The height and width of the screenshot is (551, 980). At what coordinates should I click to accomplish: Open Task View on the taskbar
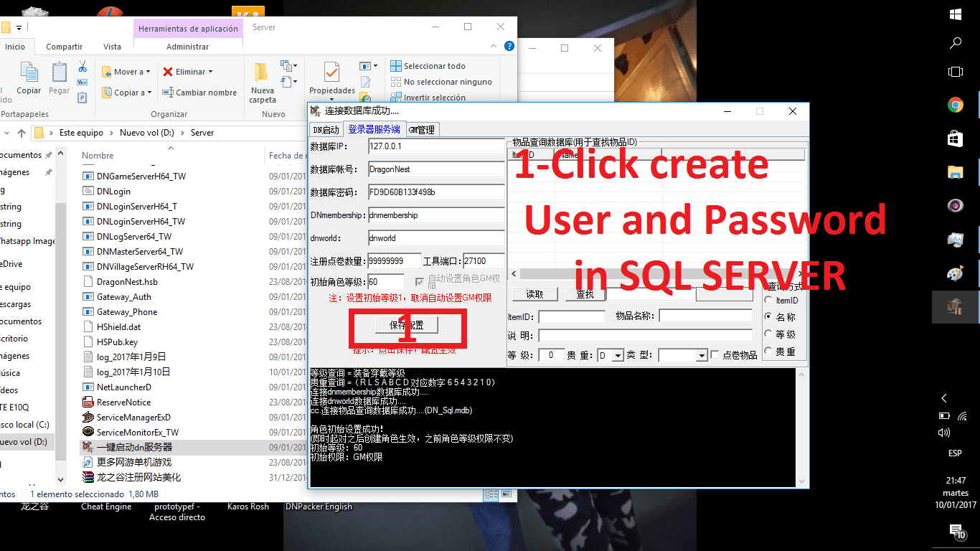pos(956,72)
